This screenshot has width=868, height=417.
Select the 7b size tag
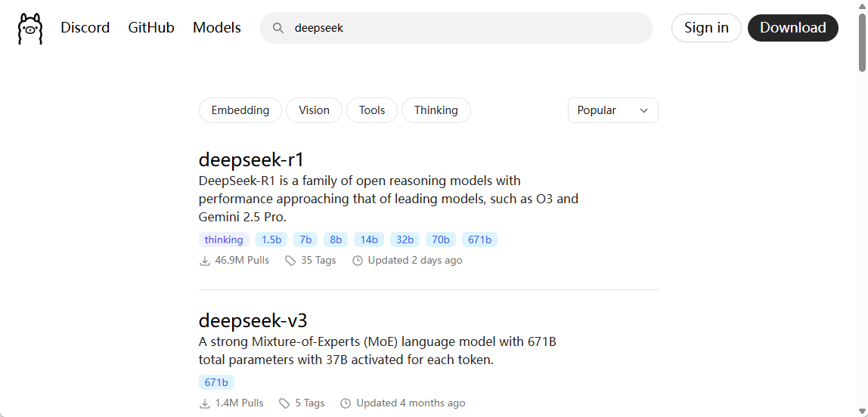pos(305,239)
